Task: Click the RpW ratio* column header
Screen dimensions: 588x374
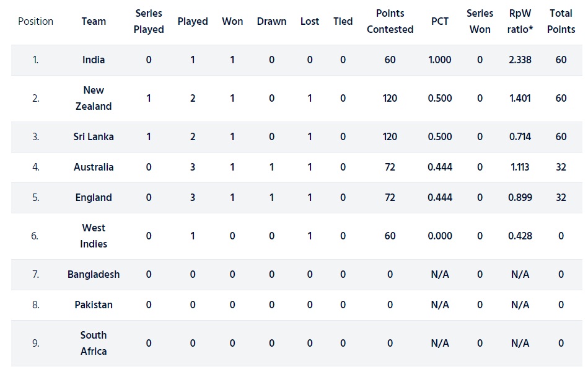Action: [x=520, y=22]
